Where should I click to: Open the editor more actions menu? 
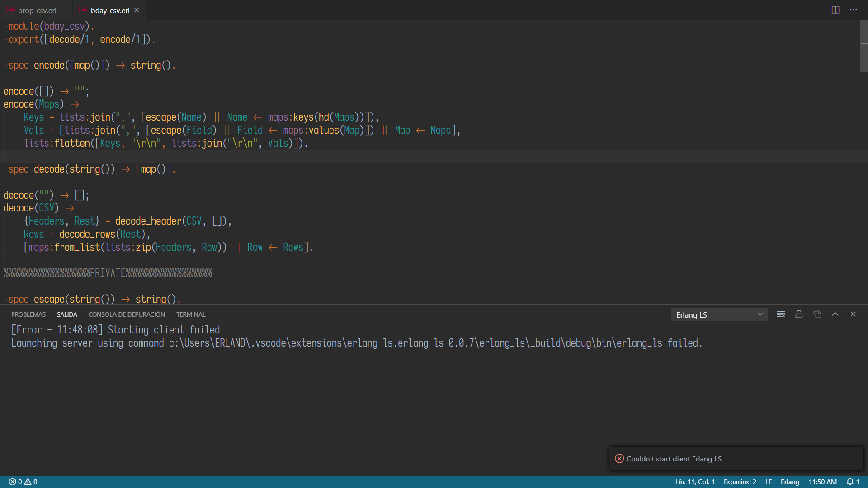click(x=853, y=10)
